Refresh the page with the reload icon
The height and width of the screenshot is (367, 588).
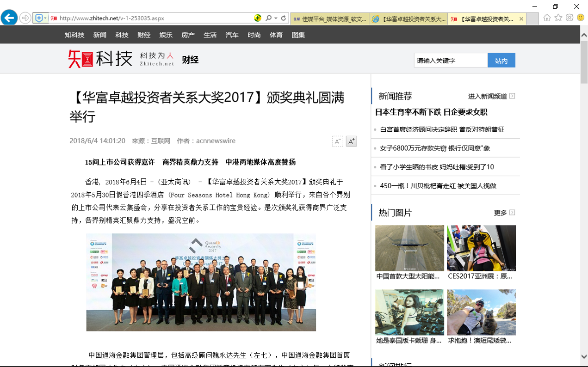[x=284, y=18]
